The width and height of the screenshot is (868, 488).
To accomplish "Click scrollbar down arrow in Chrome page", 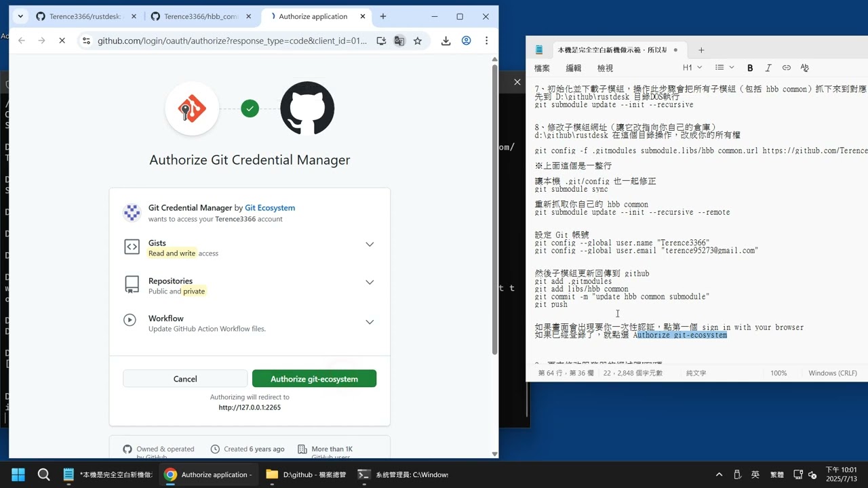I will [x=494, y=453].
